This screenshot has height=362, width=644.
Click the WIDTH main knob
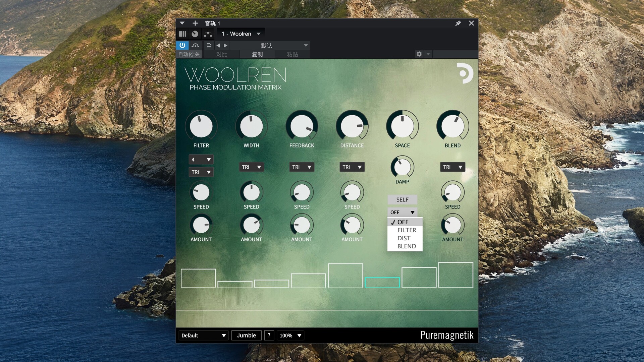coord(251,126)
